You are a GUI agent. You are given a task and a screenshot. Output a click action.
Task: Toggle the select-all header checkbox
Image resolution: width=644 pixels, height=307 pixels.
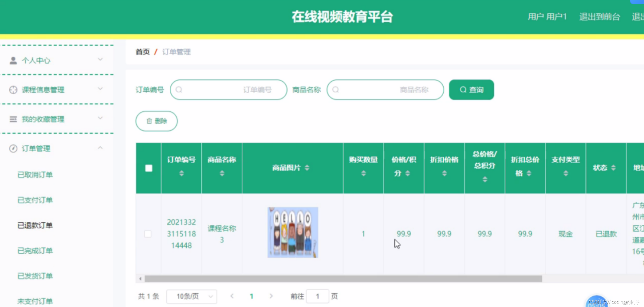click(148, 168)
